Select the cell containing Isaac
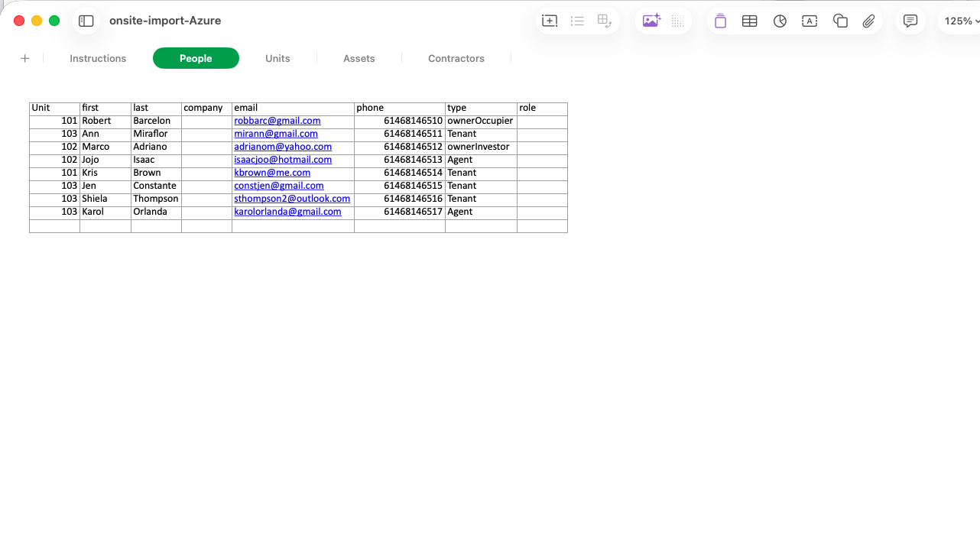 coord(156,160)
